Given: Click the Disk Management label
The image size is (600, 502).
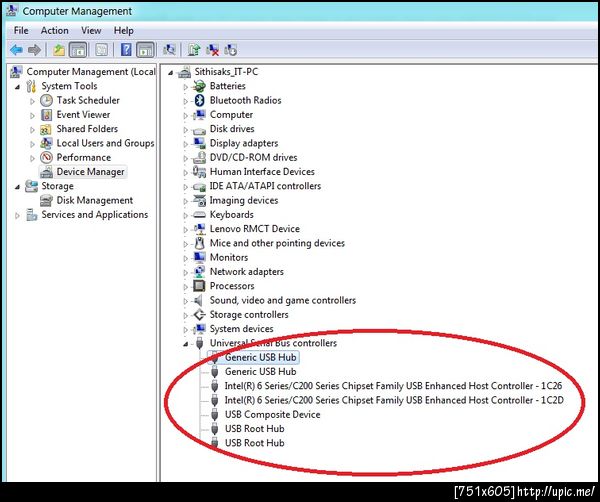Looking at the screenshot, I should coord(95,200).
